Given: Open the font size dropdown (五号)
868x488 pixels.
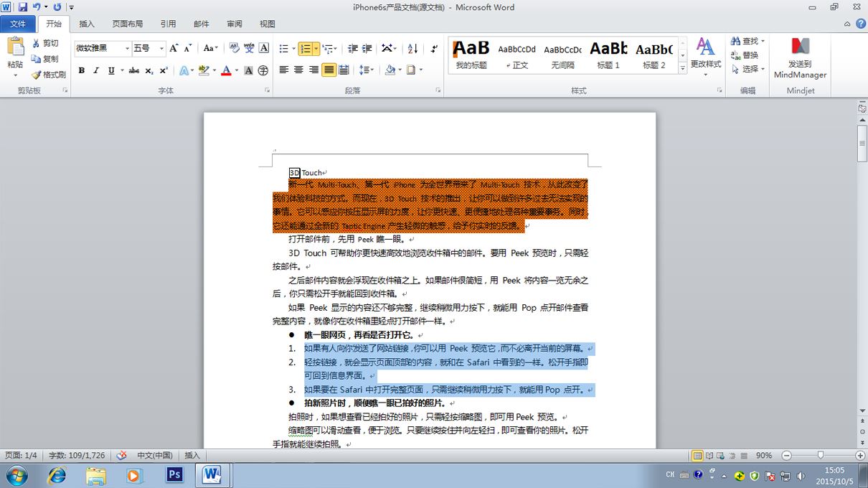Looking at the screenshot, I should point(161,48).
